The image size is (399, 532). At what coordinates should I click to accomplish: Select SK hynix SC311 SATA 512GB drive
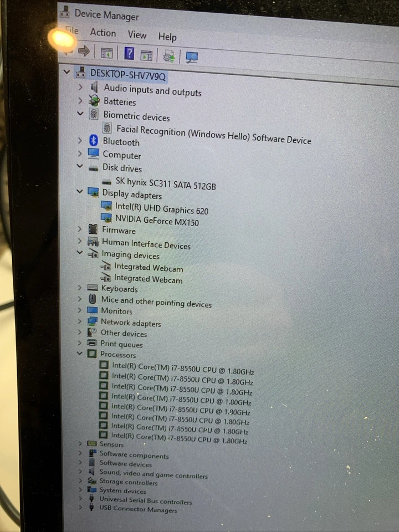[166, 183]
